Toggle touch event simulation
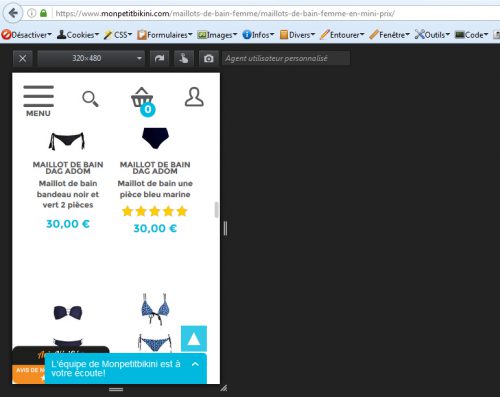 [184, 59]
